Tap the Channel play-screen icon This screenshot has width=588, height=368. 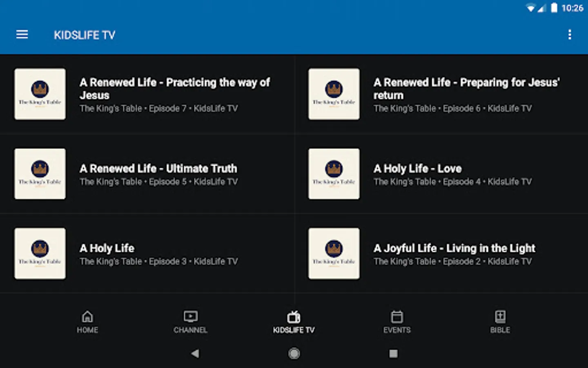tap(190, 316)
